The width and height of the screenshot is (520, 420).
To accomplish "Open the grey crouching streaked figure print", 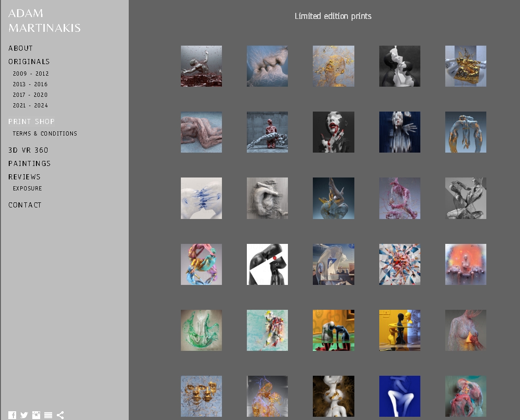I will (267, 198).
